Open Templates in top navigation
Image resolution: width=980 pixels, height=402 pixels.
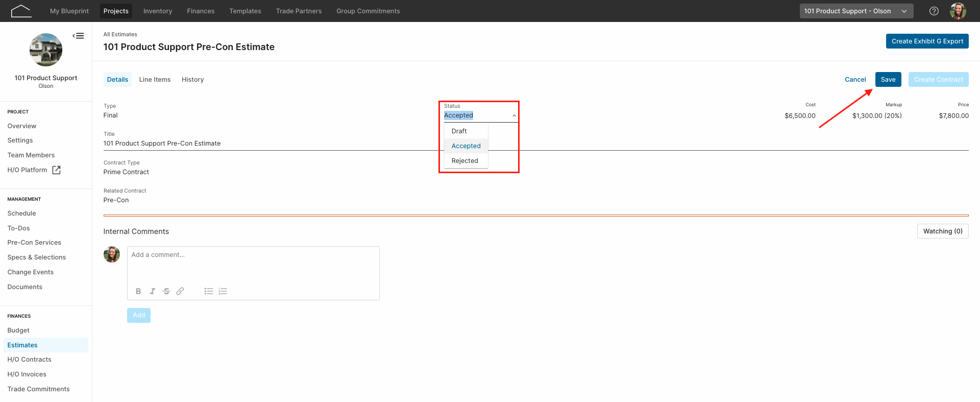245,11
